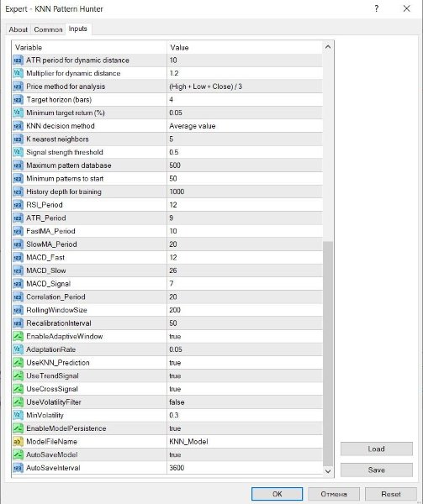Screen dimensions: 423x504
Task: Switch to the About tab
Action: 19,29
